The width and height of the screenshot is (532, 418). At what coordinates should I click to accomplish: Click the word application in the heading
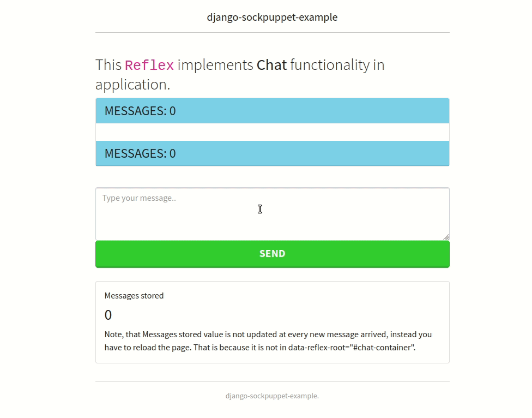(x=131, y=85)
